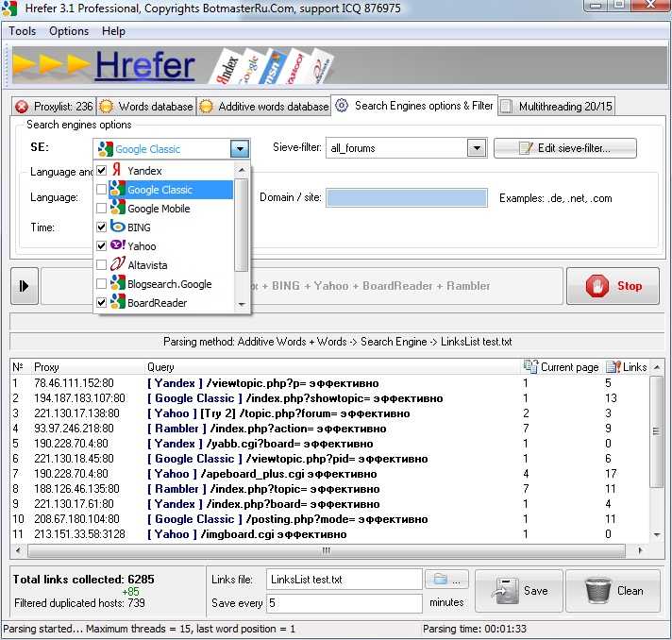Uncheck the BoardReader checkbox
The image size is (672, 640).
(101, 303)
